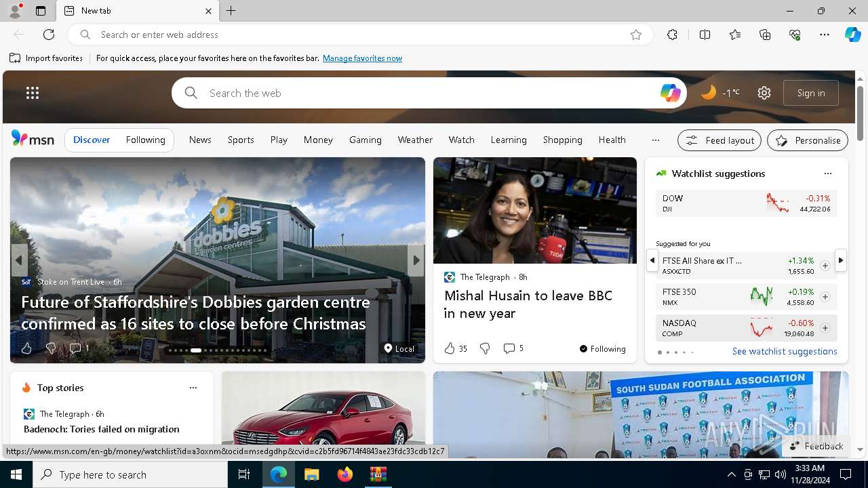Open the News category
Viewport: 868px width, 488px height.
pos(200,140)
